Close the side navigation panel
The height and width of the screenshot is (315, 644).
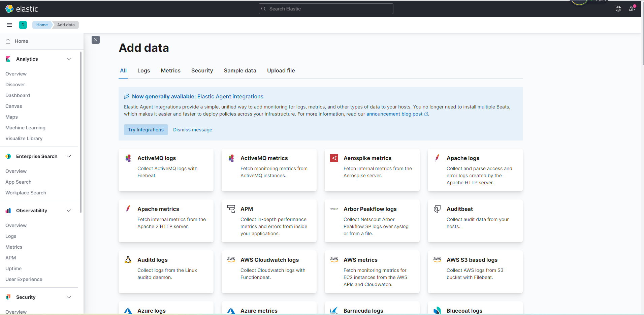coord(96,40)
